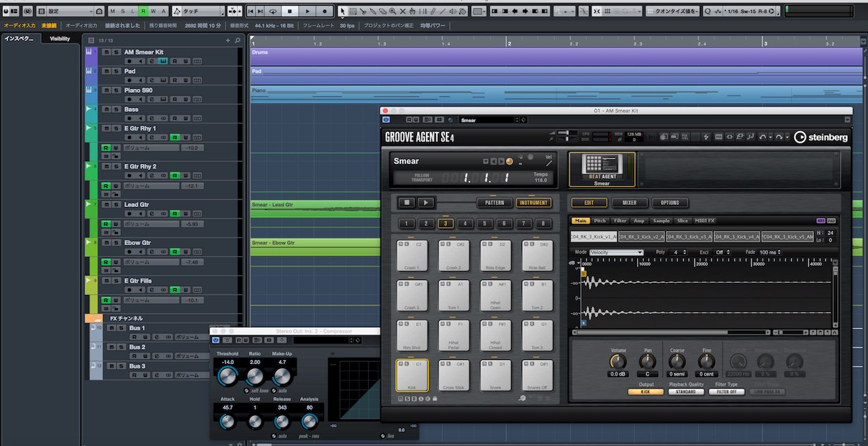
Task: Open the Amp tab in Groove Agent
Action: [x=639, y=221]
